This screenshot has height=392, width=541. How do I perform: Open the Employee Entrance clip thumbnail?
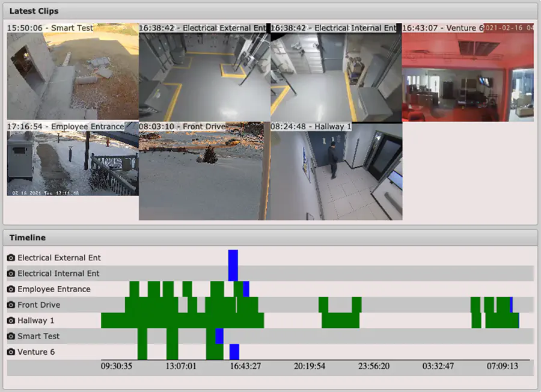73,159
